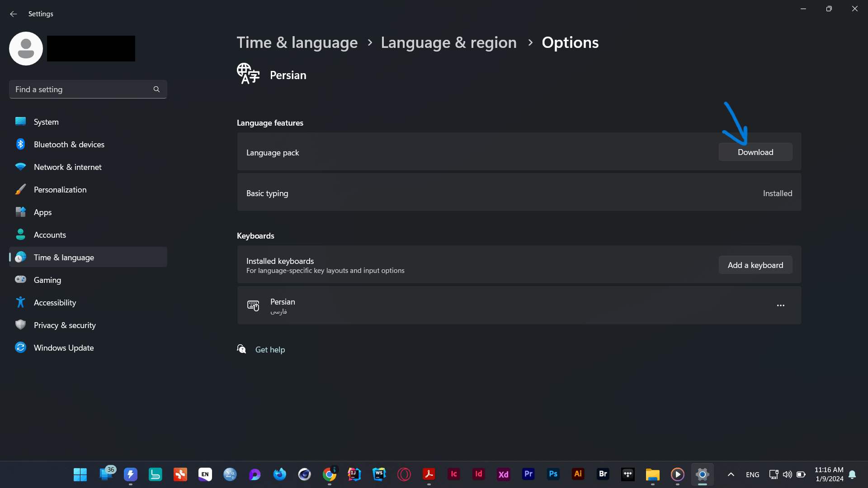Open Privacy & security settings
868x488 pixels.
click(88, 325)
